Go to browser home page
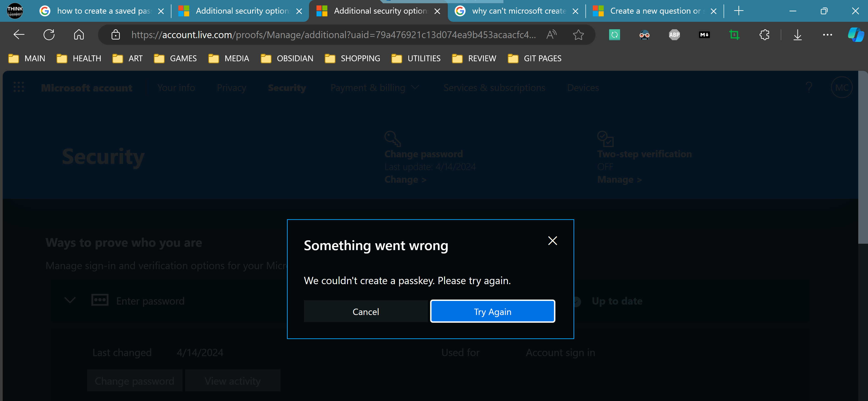Screen dimensions: 868x401 coord(79,35)
